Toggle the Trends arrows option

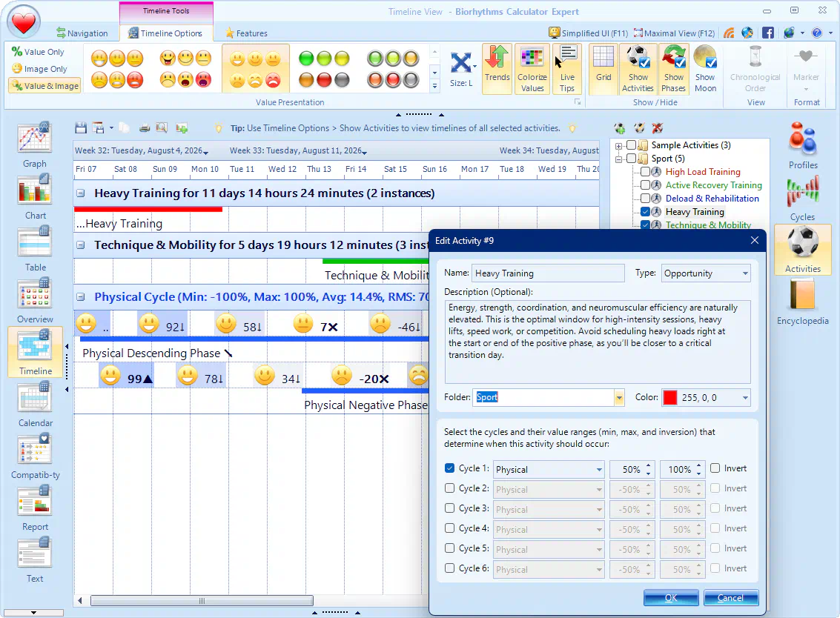(x=497, y=69)
